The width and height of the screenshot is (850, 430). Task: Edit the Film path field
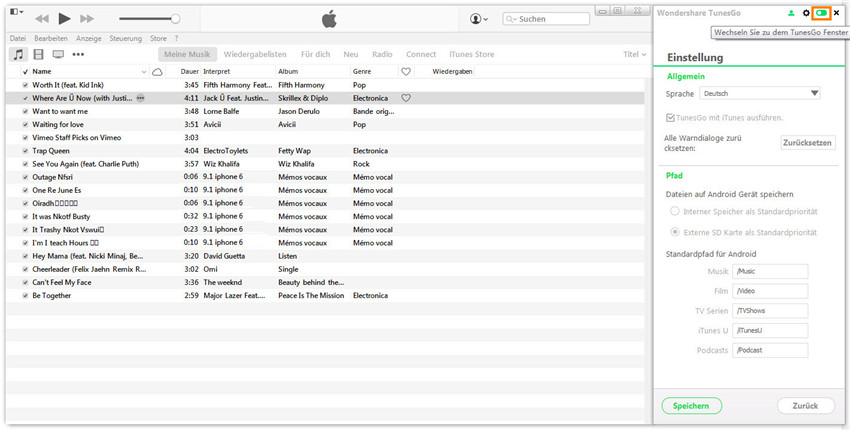[770, 291]
